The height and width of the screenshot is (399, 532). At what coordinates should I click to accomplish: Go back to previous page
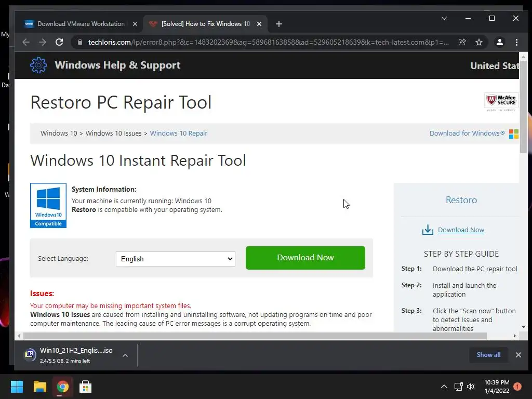pyautogui.click(x=26, y=42)
